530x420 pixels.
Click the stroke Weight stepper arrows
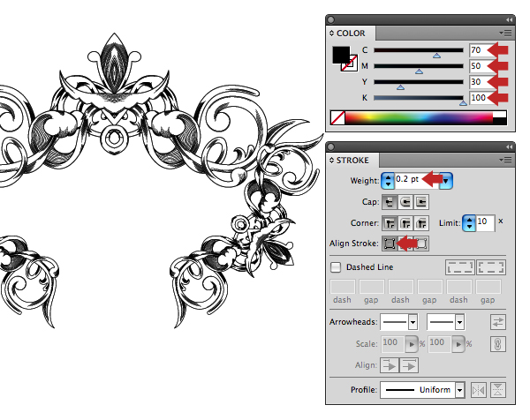click(x=388, y=181)
